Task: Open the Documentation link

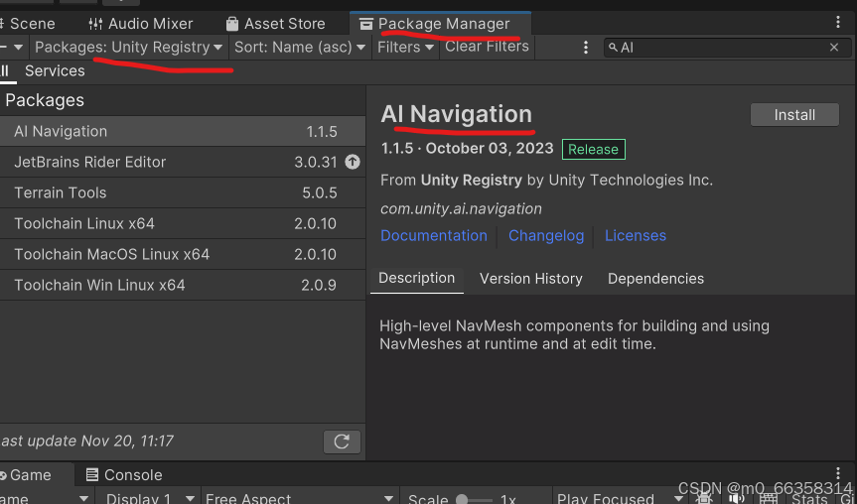Action: (433, 235)
